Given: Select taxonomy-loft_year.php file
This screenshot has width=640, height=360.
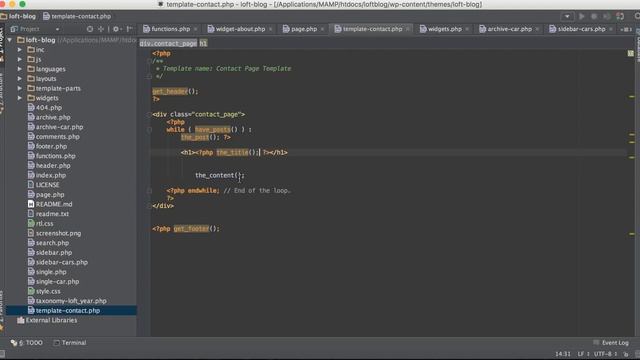Looking at the screenshot, I should tap(71, 301).
